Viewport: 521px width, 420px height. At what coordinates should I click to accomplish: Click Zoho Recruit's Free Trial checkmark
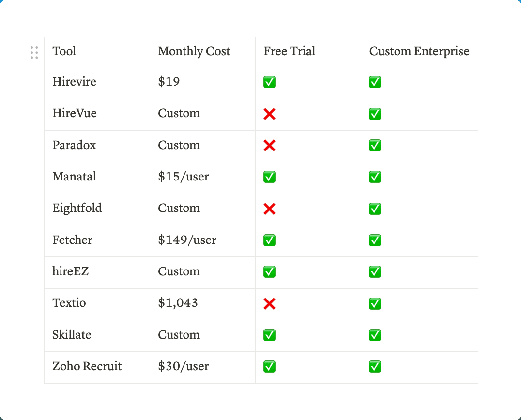click(x=270, y=367)
